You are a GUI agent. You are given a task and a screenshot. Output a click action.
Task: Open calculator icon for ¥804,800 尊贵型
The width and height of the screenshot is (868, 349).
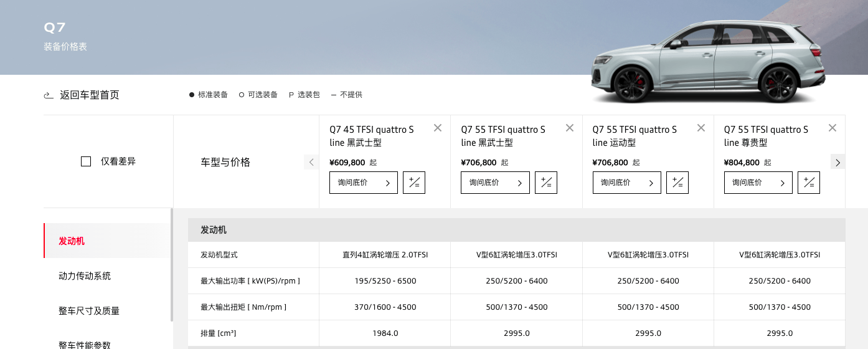point(809,183)
